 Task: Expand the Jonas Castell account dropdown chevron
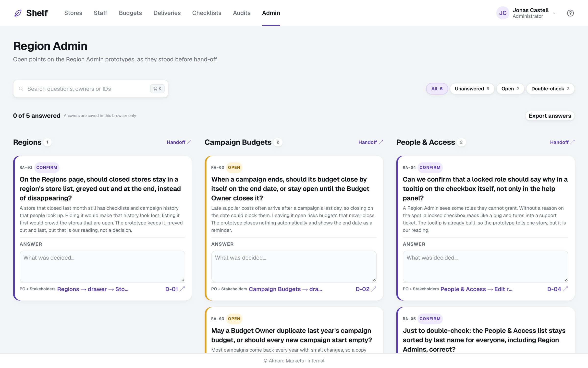pos(554,13)
